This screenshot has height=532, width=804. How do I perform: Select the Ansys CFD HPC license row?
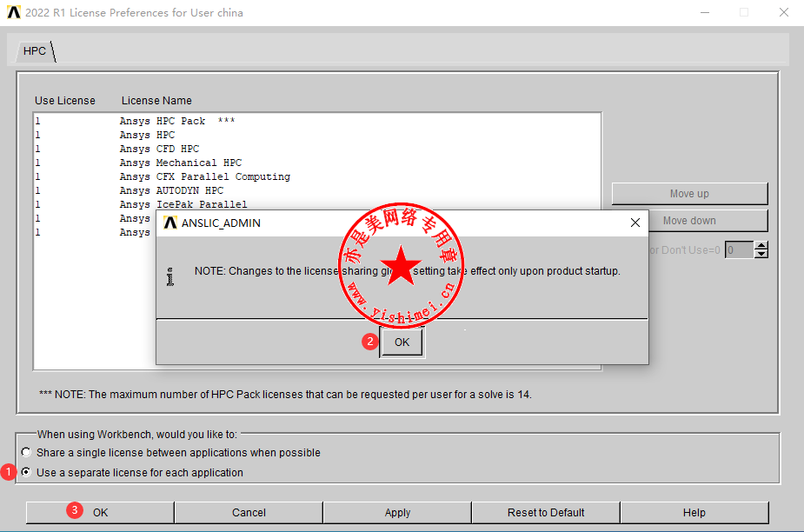317,149
